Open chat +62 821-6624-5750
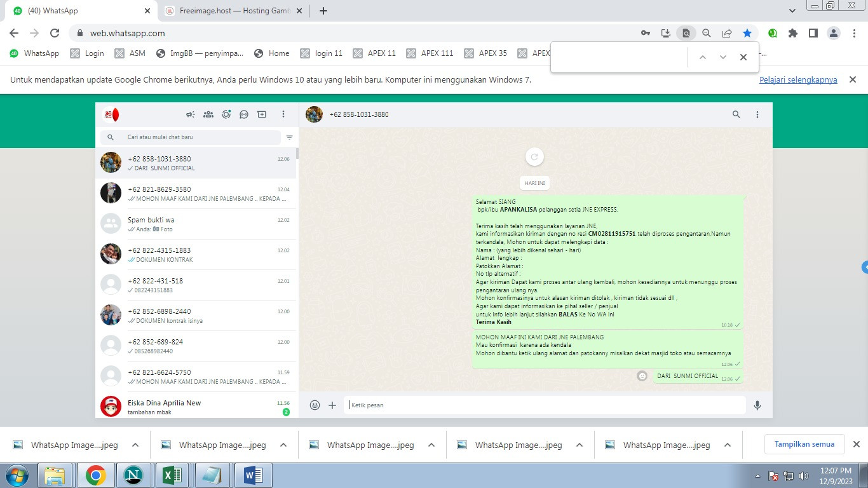 pyautogui.click(x=196, y=377)
